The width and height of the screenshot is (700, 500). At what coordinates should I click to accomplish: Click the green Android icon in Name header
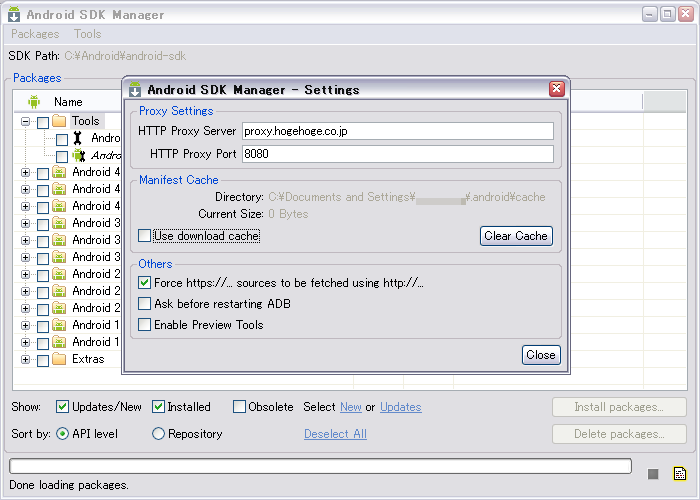click(x=34, y=102)
